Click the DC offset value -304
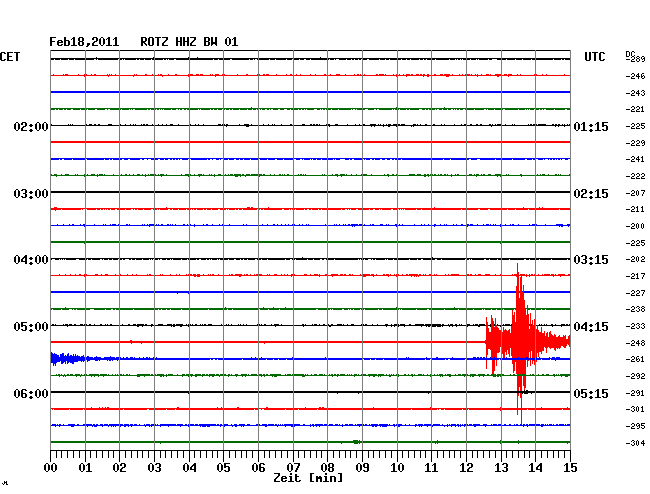Viewport: 650px width, 494px height. click(x=635, y=443)
